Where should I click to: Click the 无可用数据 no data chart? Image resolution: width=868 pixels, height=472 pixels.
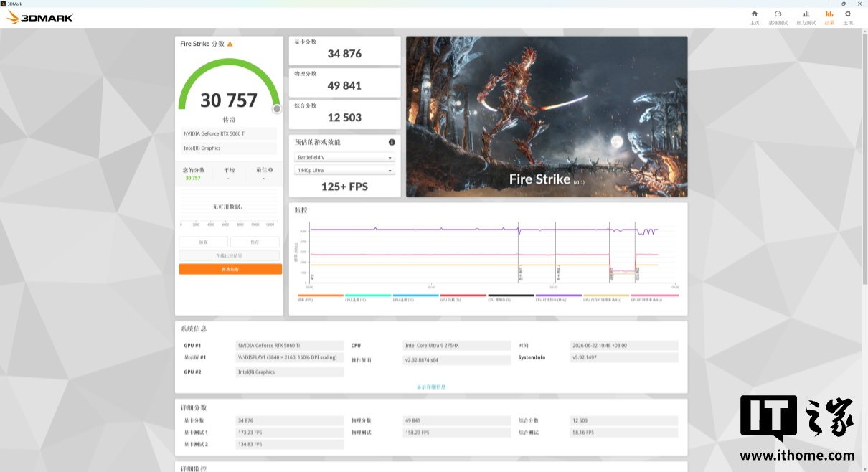click(229, 208)
